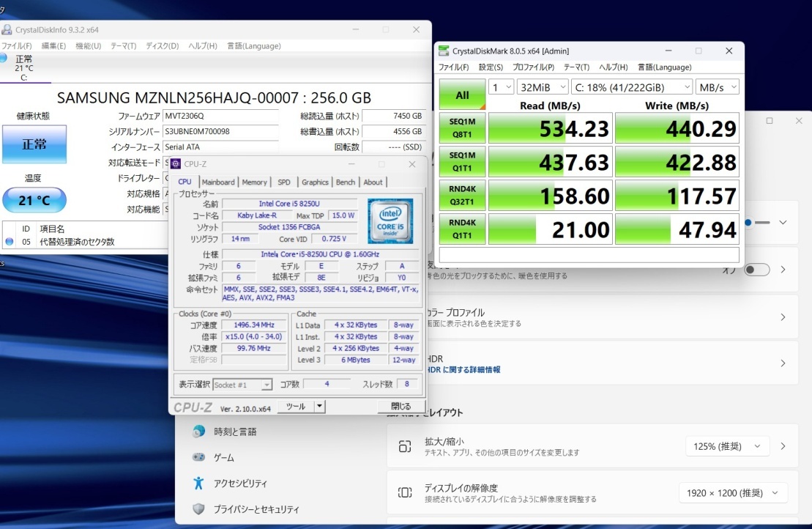Run the RND4K Q1T1 benchmark
The height and width of the screenshot is (529, 812).
point(462,229)
